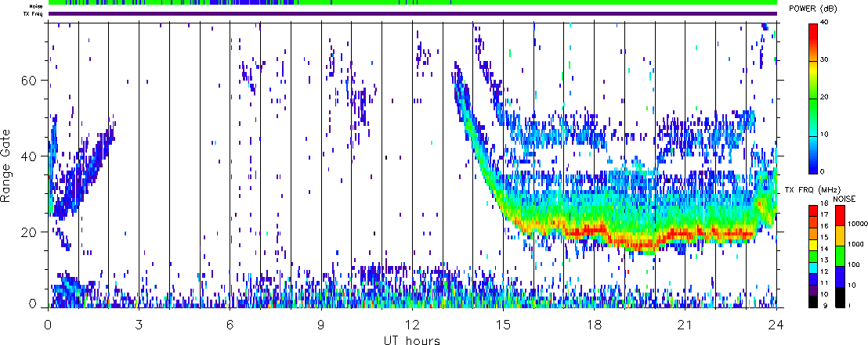
Task: Pick the orange swatch of the NOISE legend
Action: point(839,235)
